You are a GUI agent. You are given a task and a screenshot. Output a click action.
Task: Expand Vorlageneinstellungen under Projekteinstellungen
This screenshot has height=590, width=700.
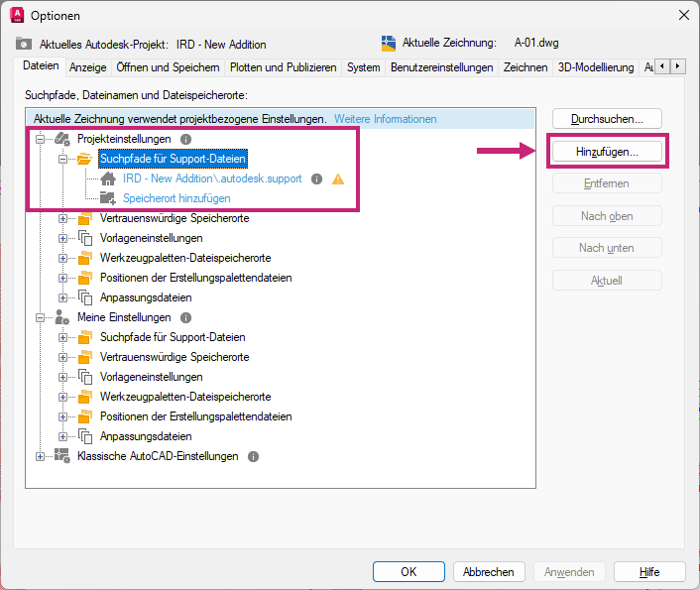(62, 238)
